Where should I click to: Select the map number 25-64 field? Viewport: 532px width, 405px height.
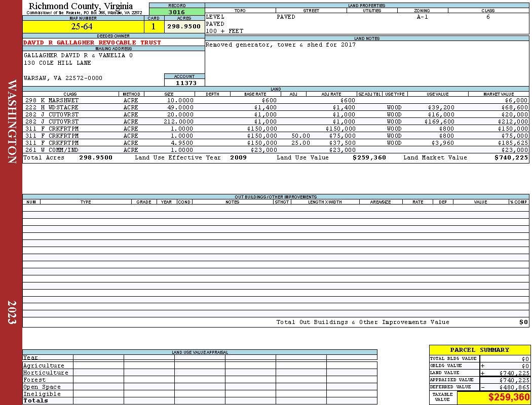(x=83, y=26)
